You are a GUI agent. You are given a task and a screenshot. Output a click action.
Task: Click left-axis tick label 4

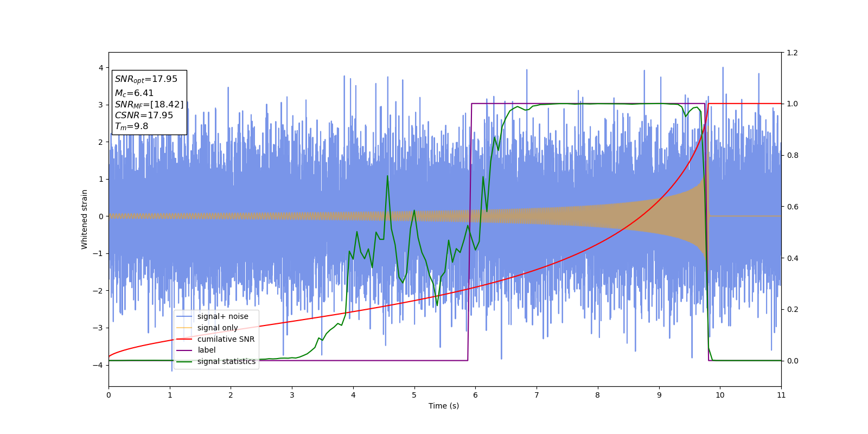[x=101, y=68]
